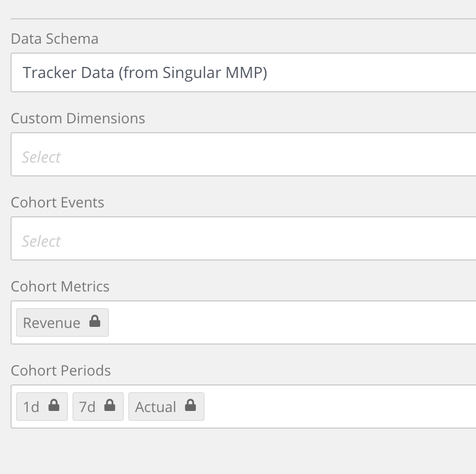Viewport: 476px width, 474px height.
Task: Click the Data Schema field label
Action: tap(55, 39)
